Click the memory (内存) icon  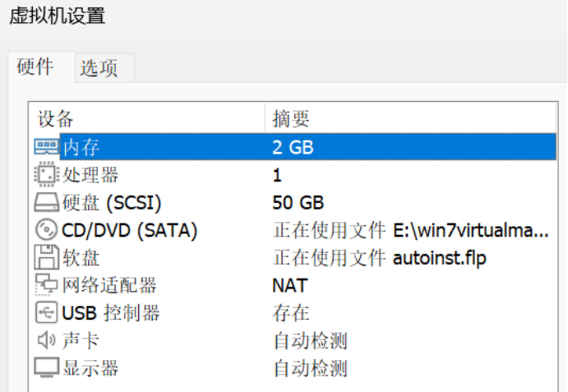click(x=45, y=147)
